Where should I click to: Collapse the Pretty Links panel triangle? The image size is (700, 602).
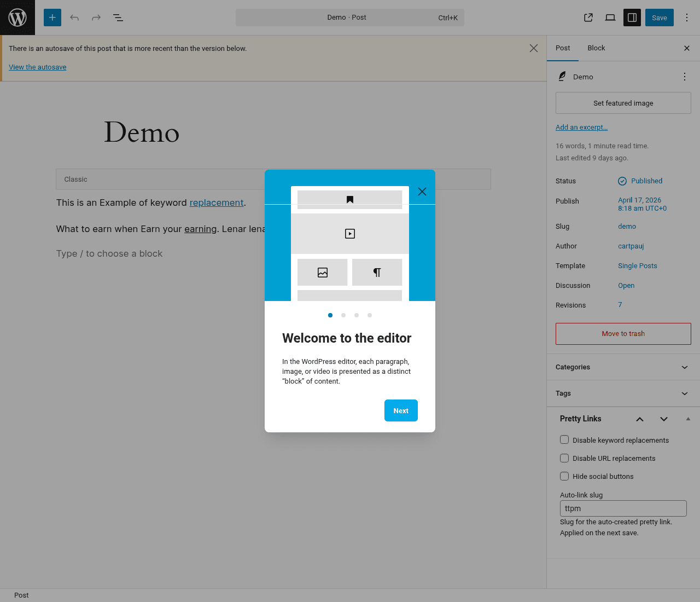click(688, 419)
